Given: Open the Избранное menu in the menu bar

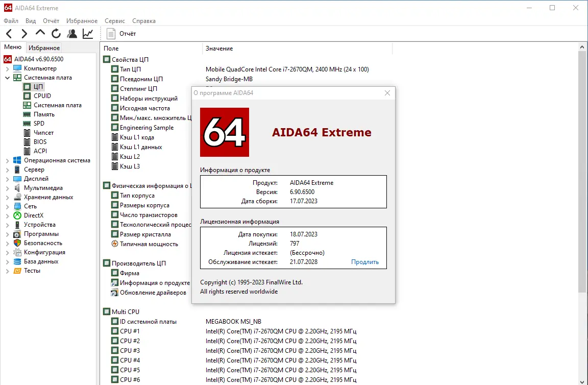Looking at the screenshot, I should pyautogui.click(x=82, y=21).
